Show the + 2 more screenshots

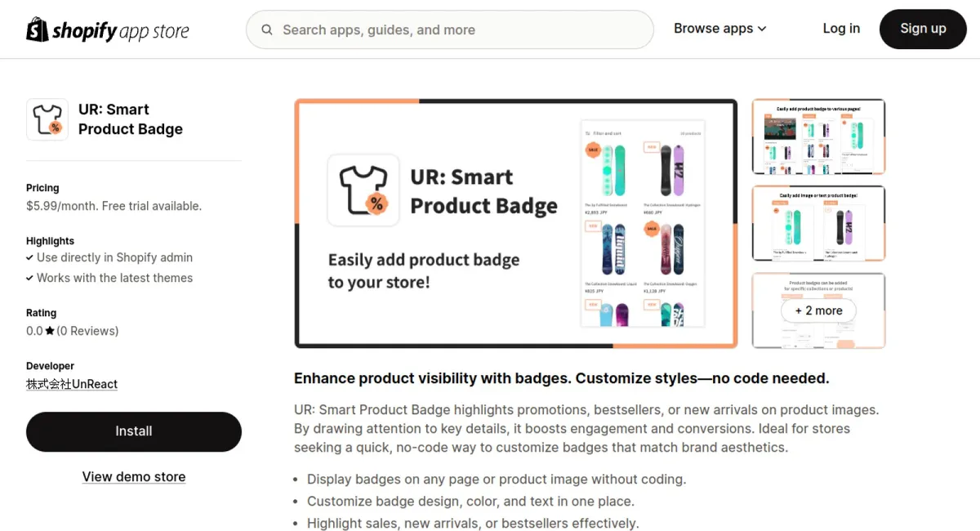click(x=818, y=310)
